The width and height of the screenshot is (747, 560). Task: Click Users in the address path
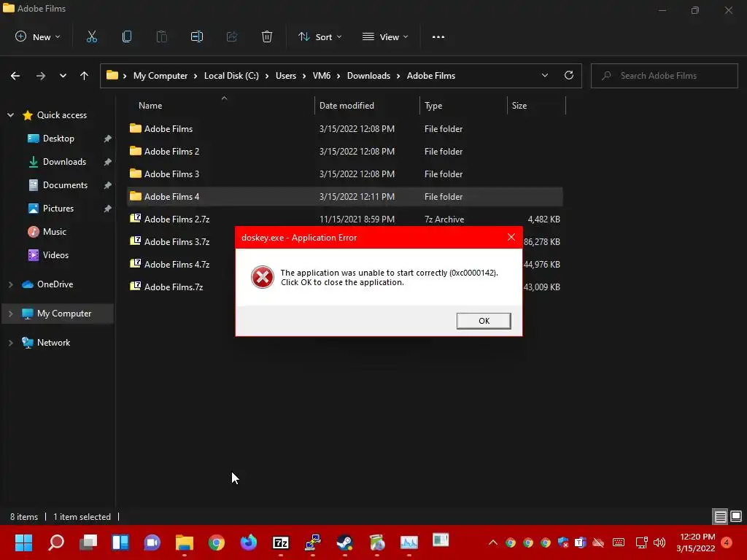(286, 76)
